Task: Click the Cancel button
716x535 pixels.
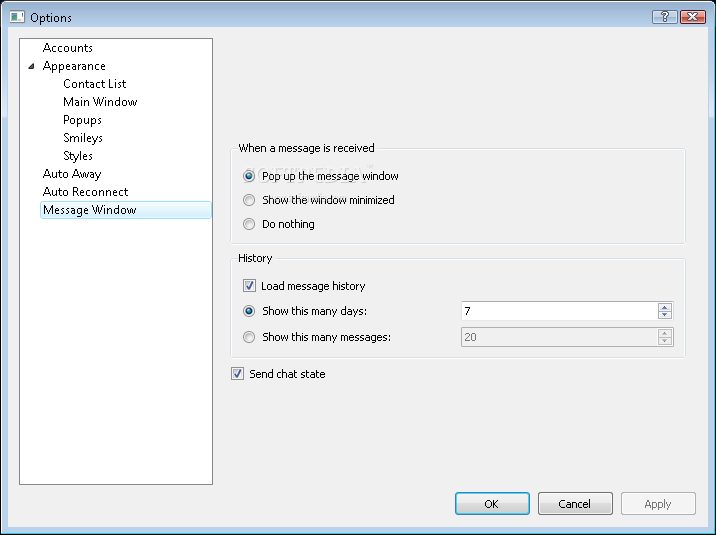Action: pos(575,504)
